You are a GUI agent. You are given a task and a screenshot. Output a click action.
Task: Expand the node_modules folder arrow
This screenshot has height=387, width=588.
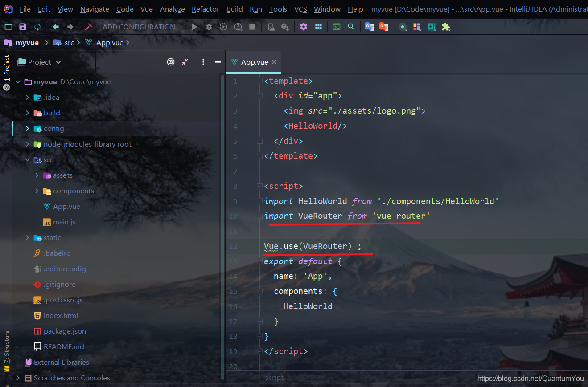[28, 144]
